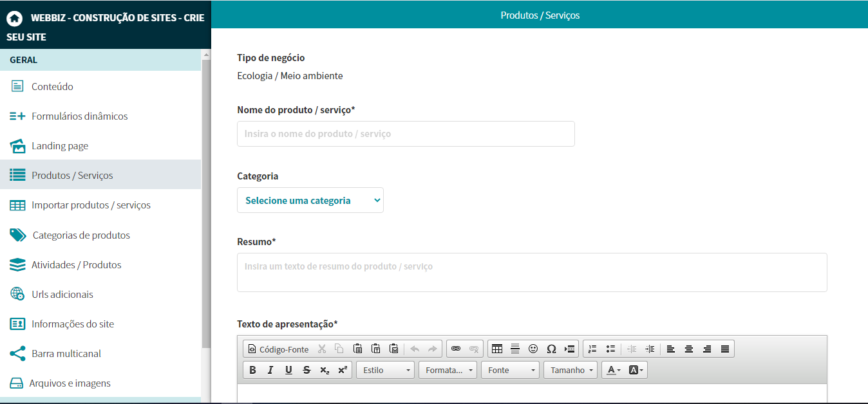Open the special character (omega) picker
Image resolution: width=868 pixels, height=404 pixels.
[551, 349]
